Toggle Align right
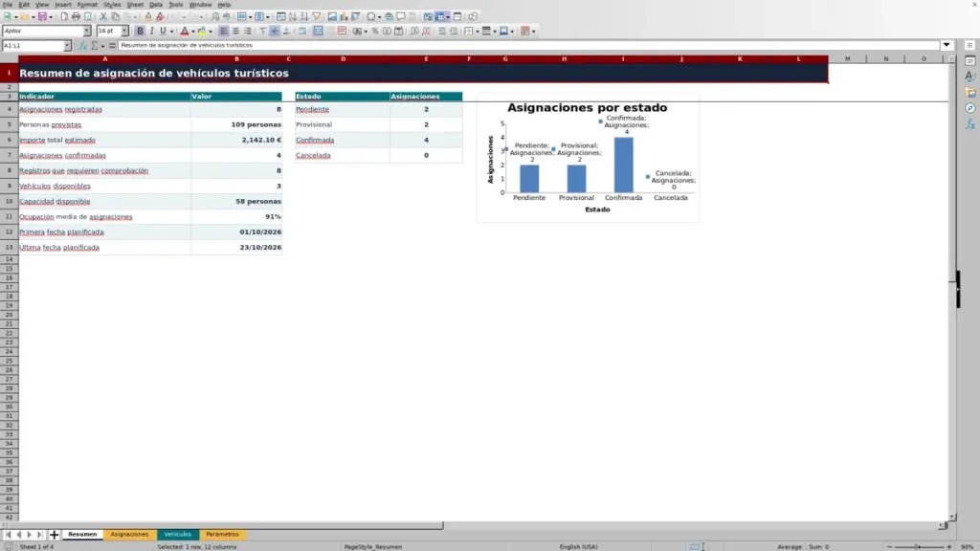The height and width of the screenshot is (551, 980). click(248, 31)
